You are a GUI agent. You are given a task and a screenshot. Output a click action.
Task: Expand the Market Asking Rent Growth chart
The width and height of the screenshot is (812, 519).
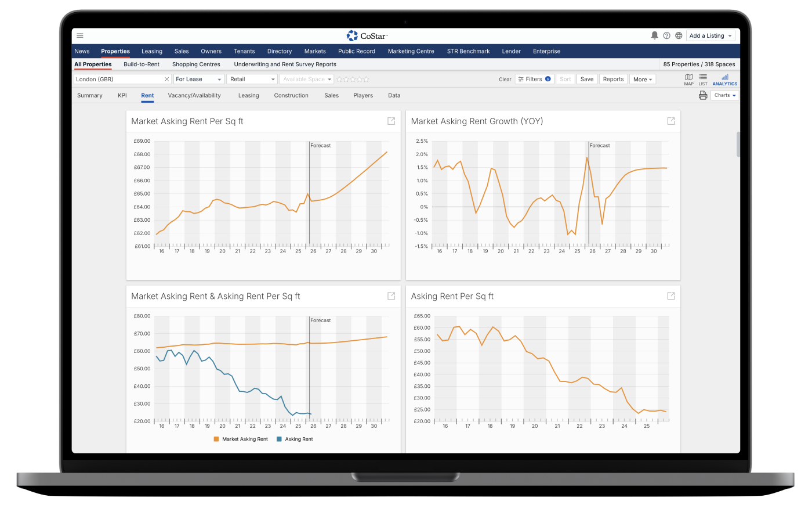coord(670,121)
